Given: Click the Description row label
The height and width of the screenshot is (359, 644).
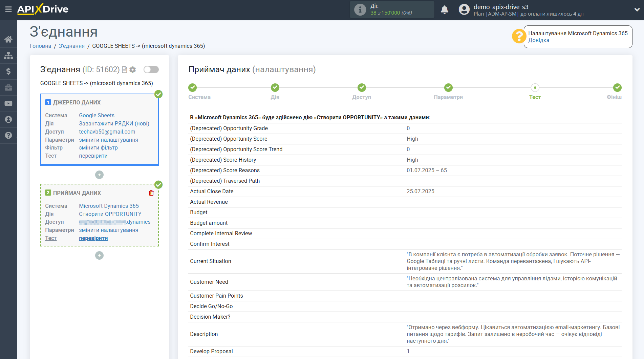Looking at the screenshot, I should coord(204,334).
